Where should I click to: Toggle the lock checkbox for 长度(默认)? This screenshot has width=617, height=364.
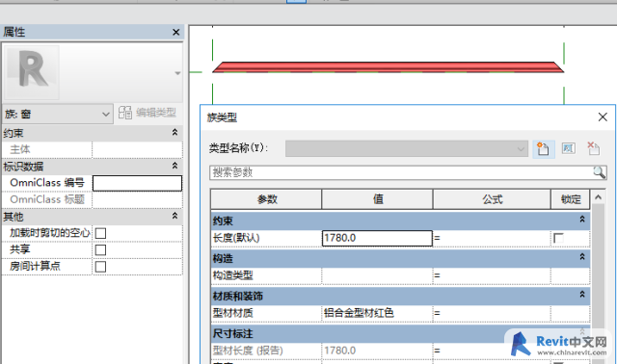[x=558, y=238]
